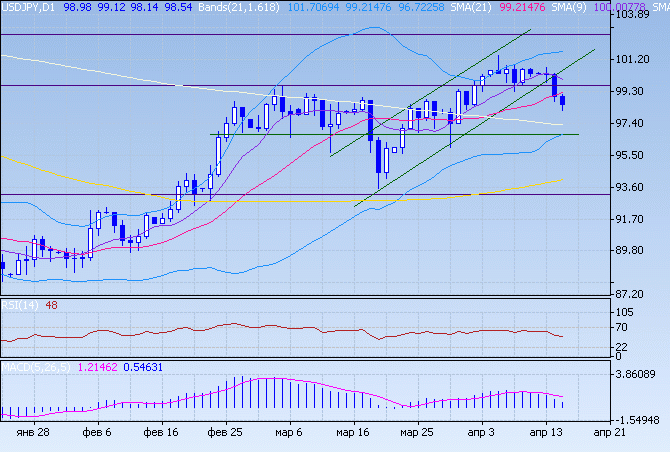670x452 pixels.
Task: Click the red RSI line in the RSI panel
Action: click(x=300, y=331)
